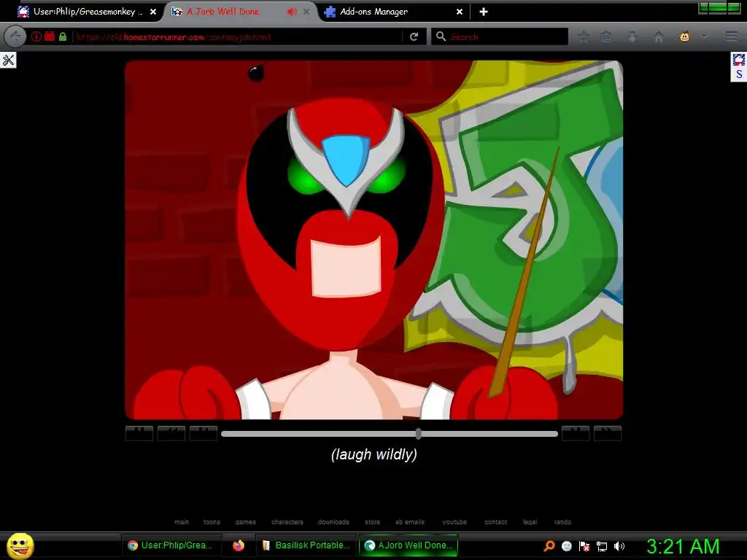Viewport: 747px width, 560px height.
Task: Click the 3:21 AM clock
Action: (683, 545)
